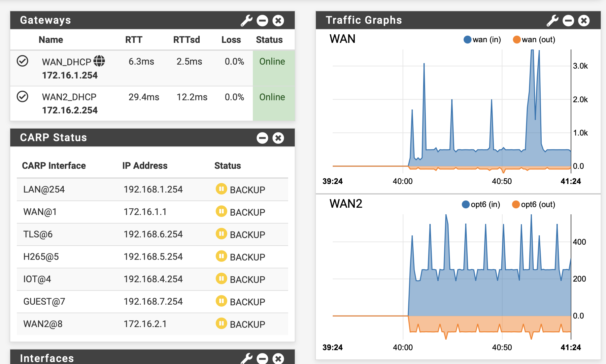Click the globe icon beside WAN_DHCP

[100, 61]
